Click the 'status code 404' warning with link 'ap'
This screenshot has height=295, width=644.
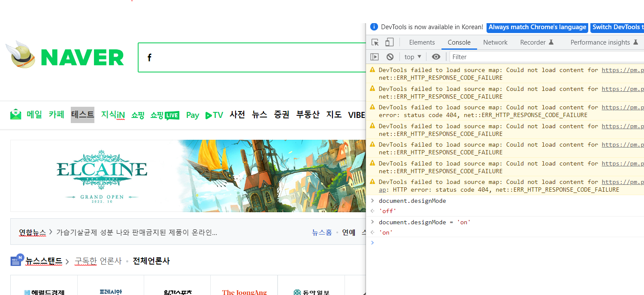505,186
